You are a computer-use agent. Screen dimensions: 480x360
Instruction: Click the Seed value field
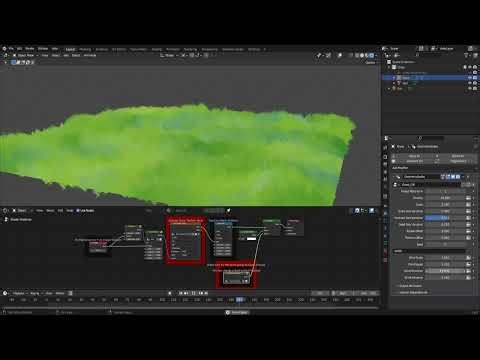[446, 244]
